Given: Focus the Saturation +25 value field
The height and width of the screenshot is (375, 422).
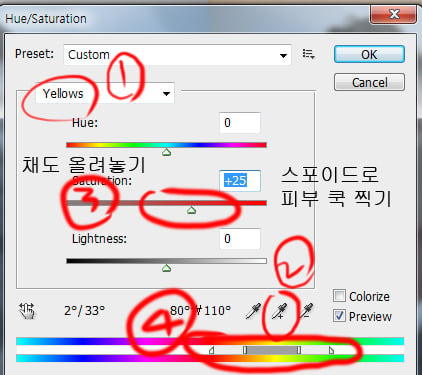Looking at the screenshot, I should pos(240,181).
